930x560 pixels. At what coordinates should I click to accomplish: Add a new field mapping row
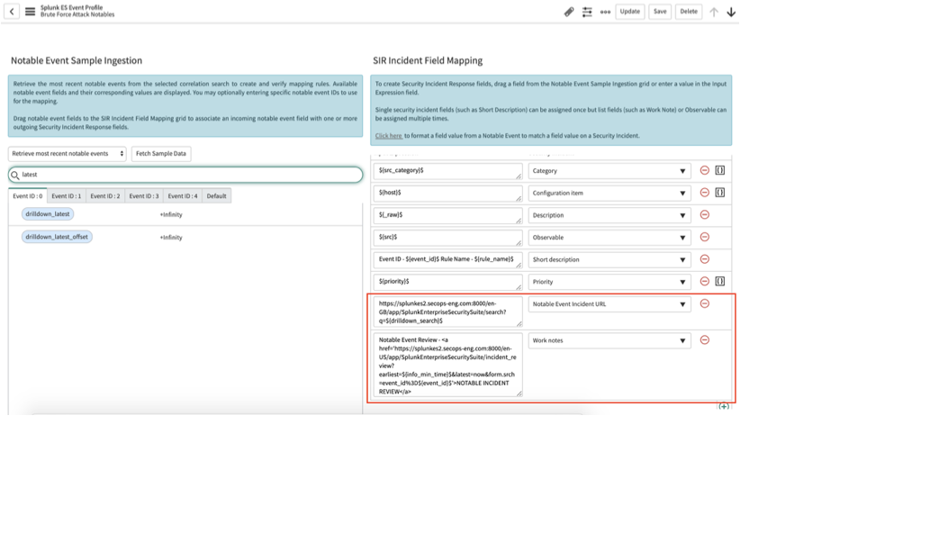coord(724,406)
